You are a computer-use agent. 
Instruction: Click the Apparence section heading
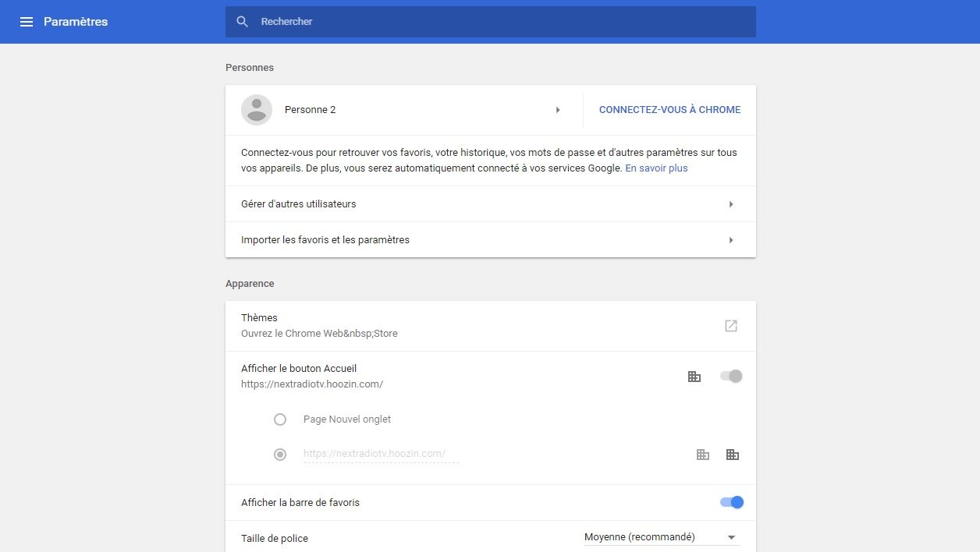coord(250,284)
